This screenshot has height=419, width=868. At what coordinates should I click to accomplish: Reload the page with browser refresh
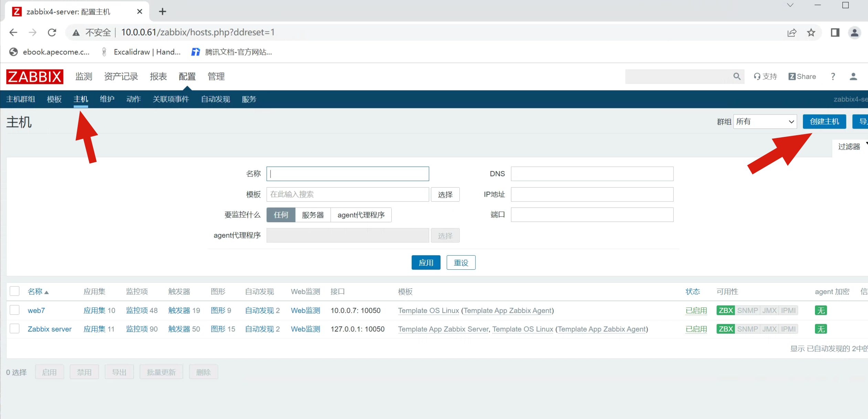[52, 32]
